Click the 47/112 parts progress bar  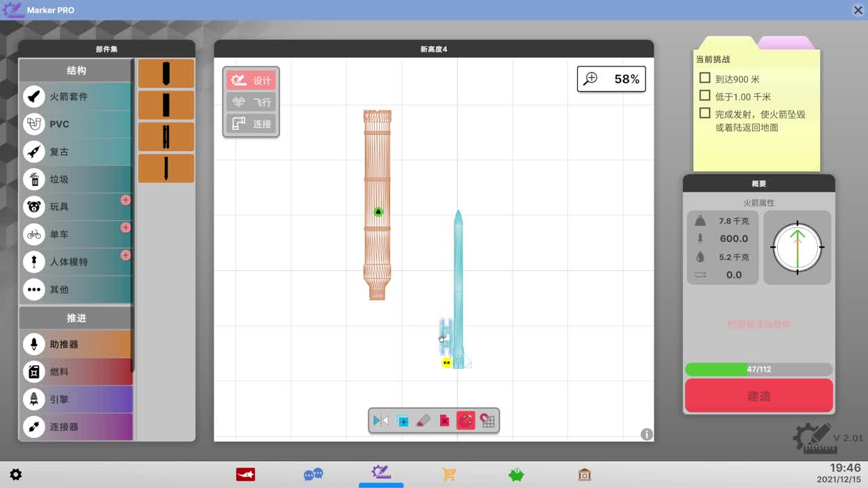click(x=759, y=369)
